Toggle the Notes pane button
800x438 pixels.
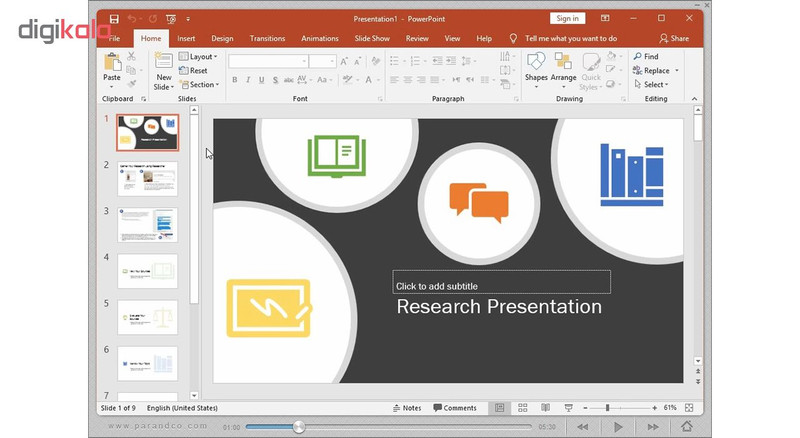point(407,408)
